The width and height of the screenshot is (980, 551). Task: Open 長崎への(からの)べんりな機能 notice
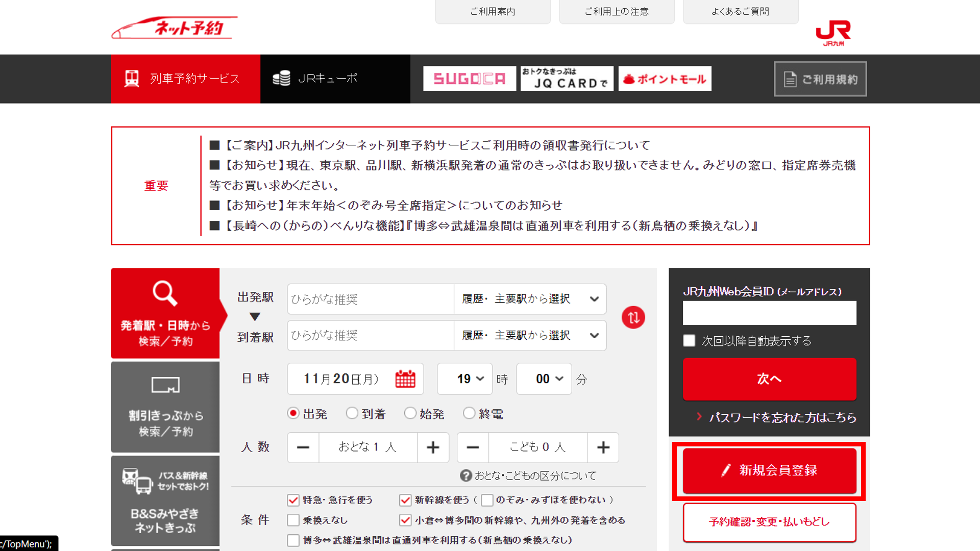490,226
